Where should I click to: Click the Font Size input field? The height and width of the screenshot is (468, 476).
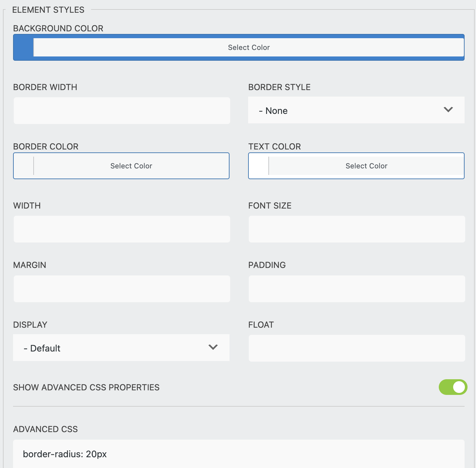pos(357,229)
